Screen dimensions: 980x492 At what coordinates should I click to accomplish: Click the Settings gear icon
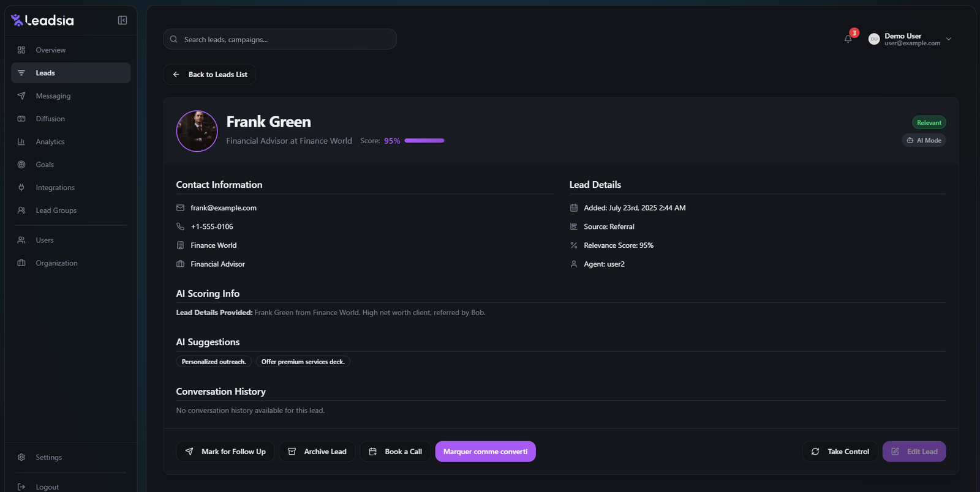point(21,457)
